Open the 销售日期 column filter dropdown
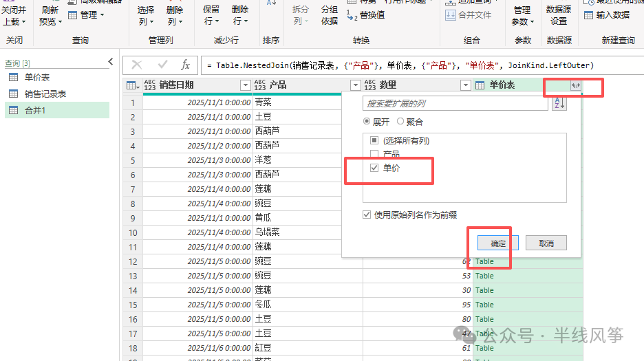This screenshot has height=361, width=644. tap(245, 85)
